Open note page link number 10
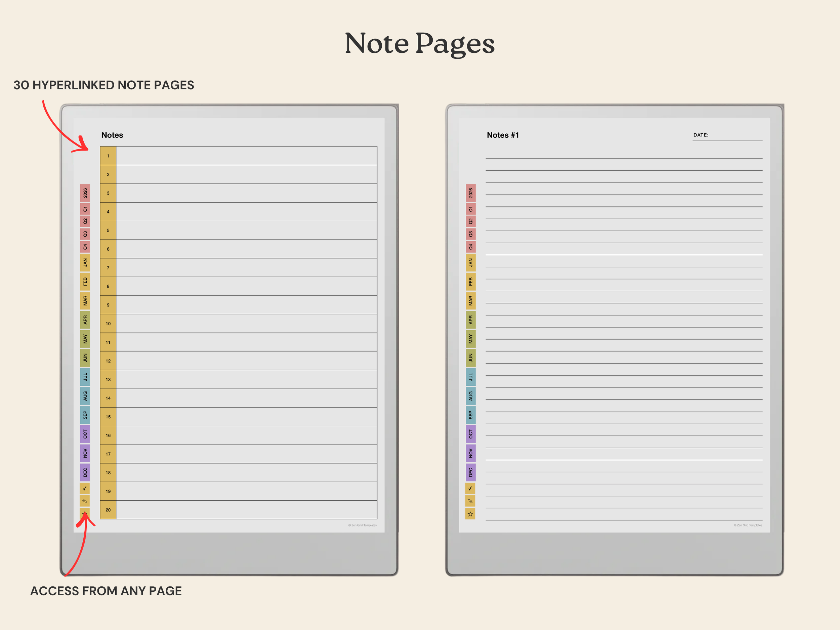The image size is (840, 630). [x=108, y=324]
